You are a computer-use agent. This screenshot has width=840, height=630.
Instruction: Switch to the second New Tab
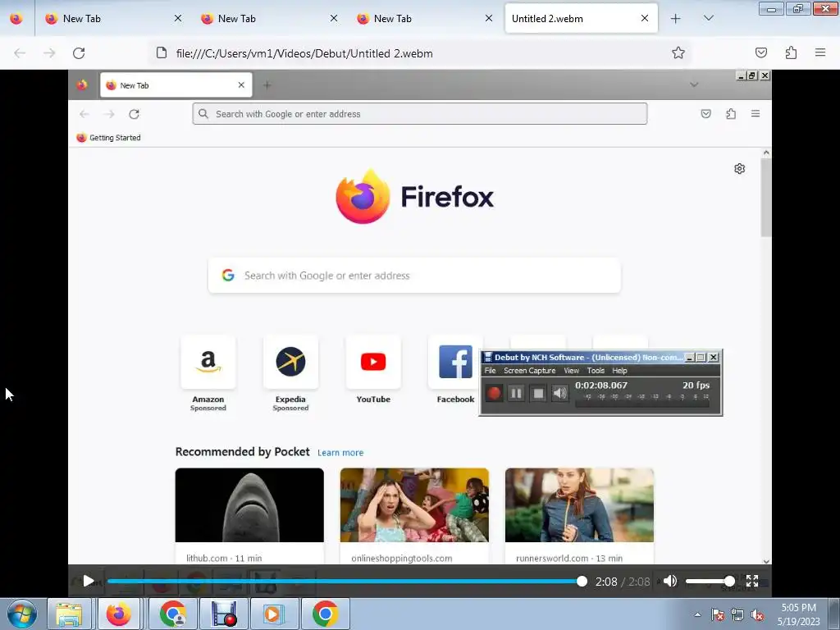(x=268, y=19)
